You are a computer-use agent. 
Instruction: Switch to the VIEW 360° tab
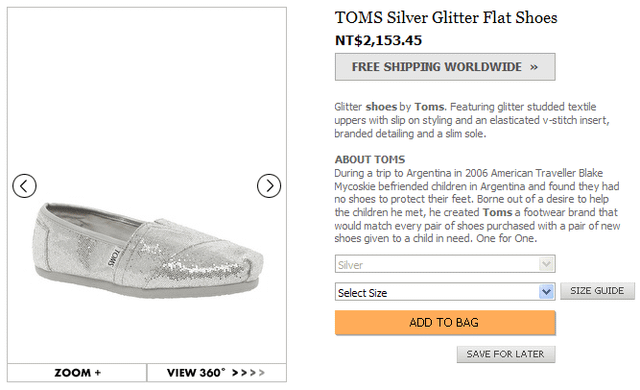216,372
